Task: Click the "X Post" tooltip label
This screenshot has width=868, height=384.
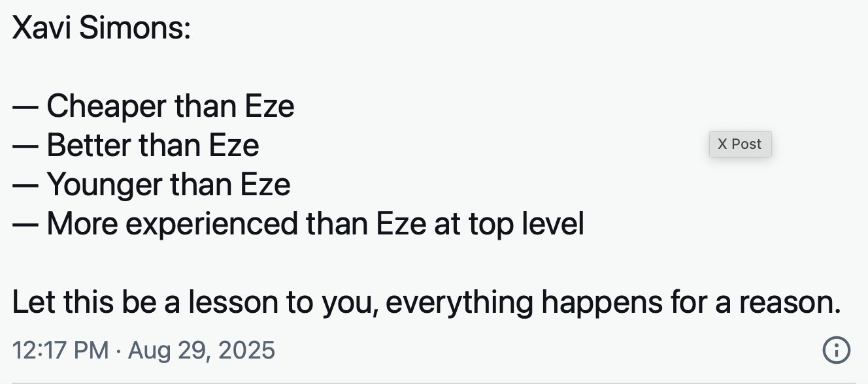Action: [x=740, y=144]
